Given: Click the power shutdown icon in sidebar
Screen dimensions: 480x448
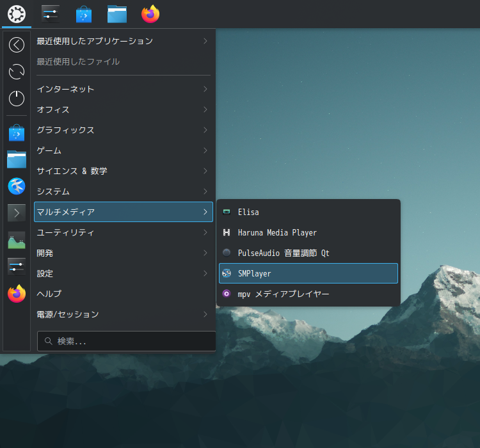Looking at the screenshot, I should tap(17, 99).
